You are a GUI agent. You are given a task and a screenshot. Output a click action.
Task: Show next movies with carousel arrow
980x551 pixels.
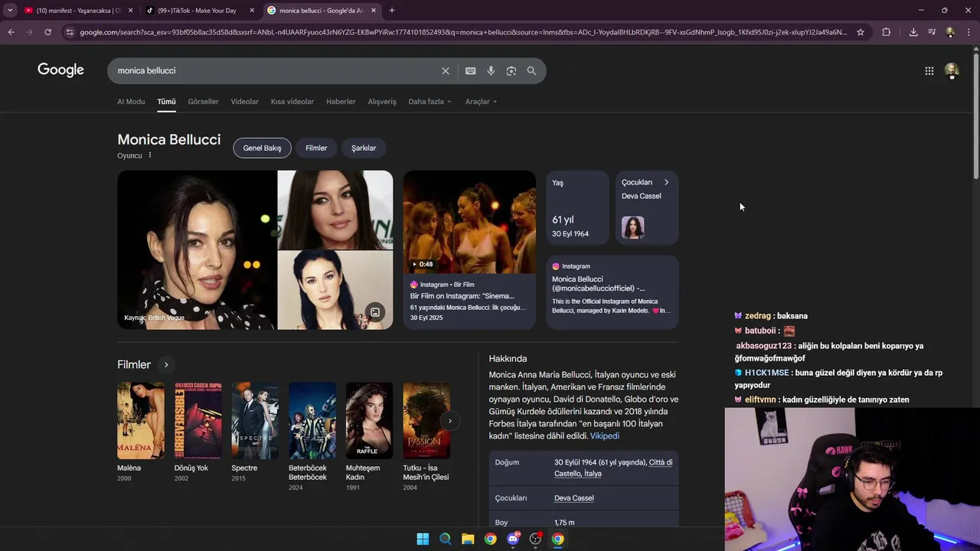coord(450,421)
